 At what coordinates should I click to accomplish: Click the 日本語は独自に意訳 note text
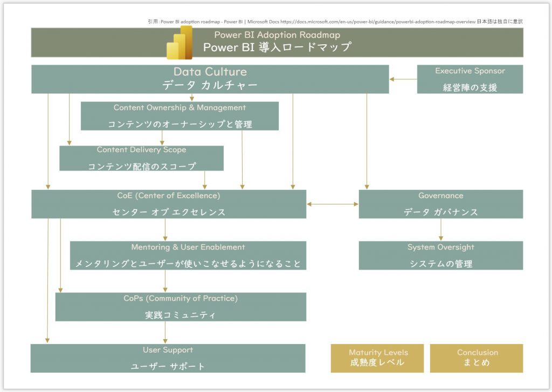click(500, 22)
